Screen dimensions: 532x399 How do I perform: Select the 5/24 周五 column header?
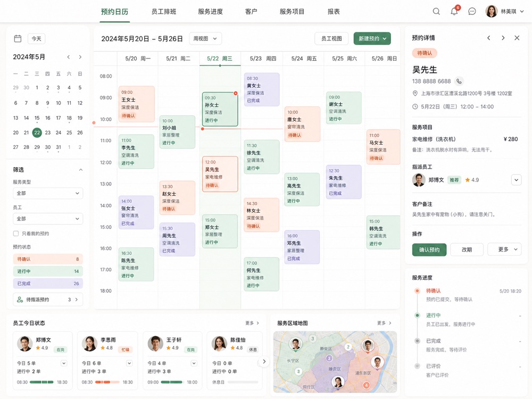[x=304, y=59]
